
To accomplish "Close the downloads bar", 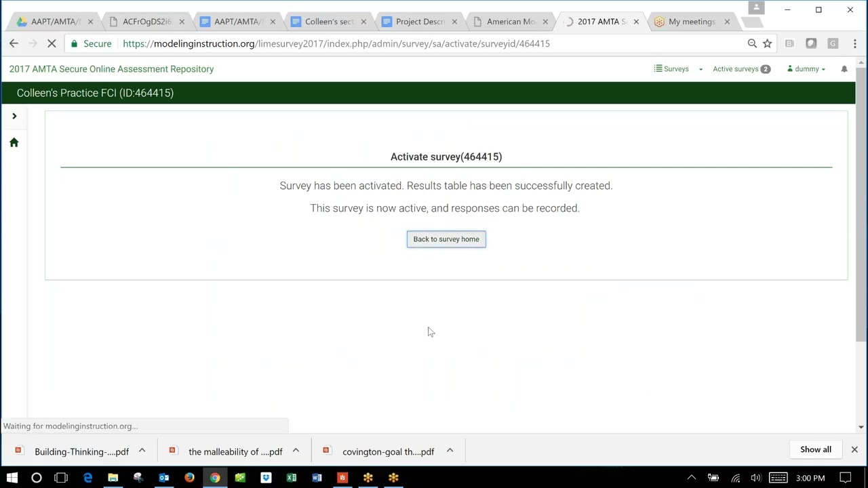I will tap(854, 449).
